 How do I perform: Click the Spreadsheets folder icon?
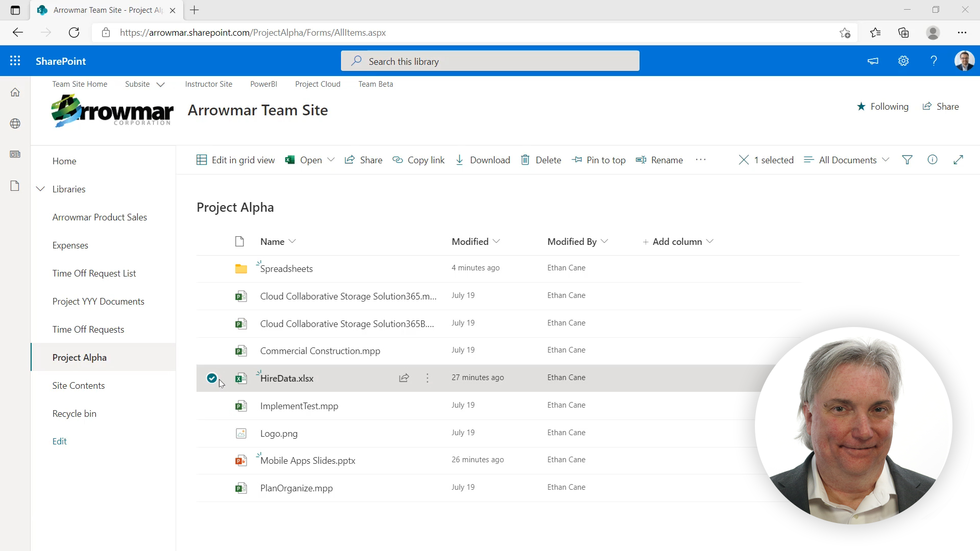[x=241, y=268]
